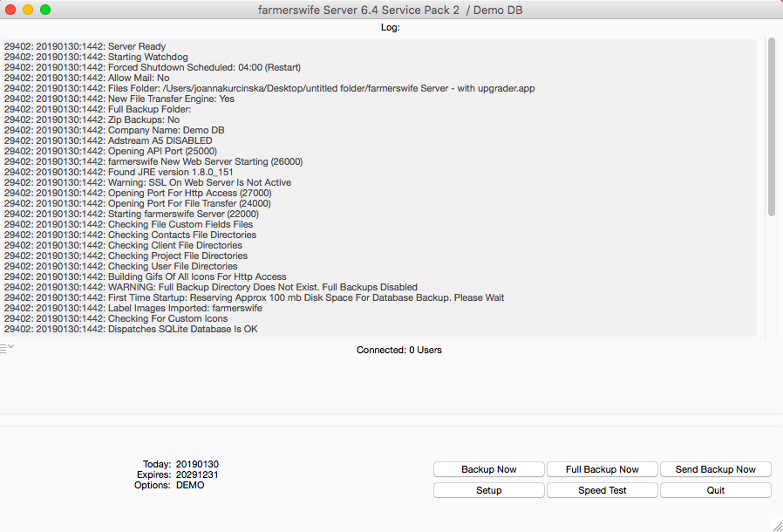Click 'Dispatches SQLite Database Is OK' line
783x532 pixels.
(x=131, y=330)
